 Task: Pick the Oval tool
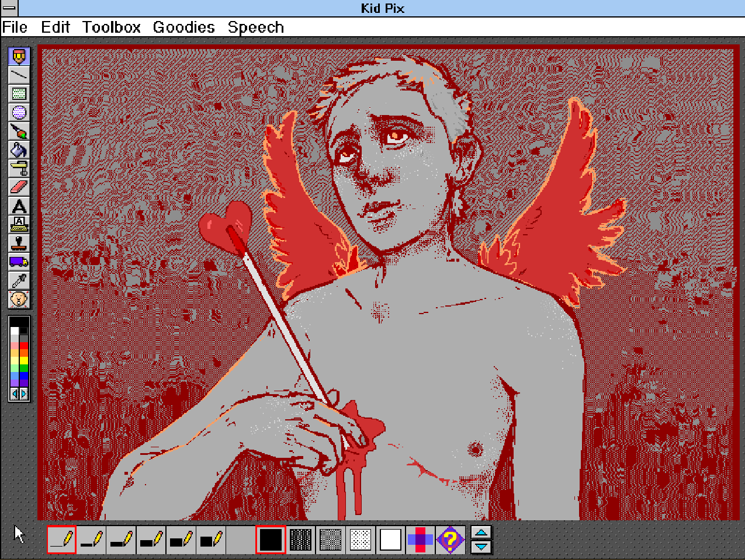tap(19, 113)
